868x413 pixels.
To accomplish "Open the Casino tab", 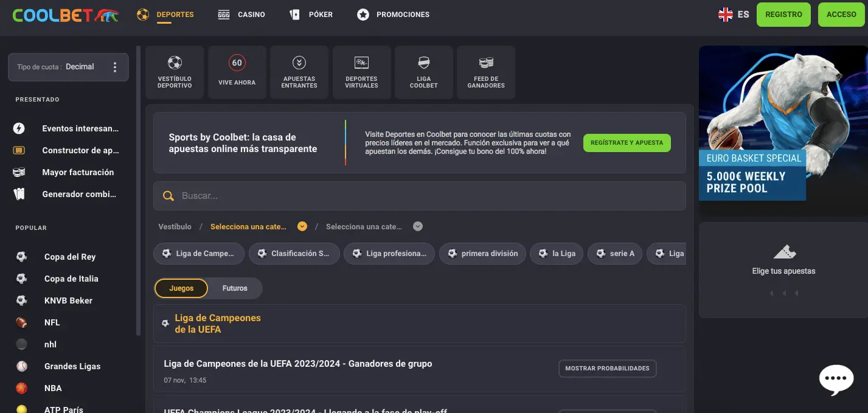I will [241, 14].
